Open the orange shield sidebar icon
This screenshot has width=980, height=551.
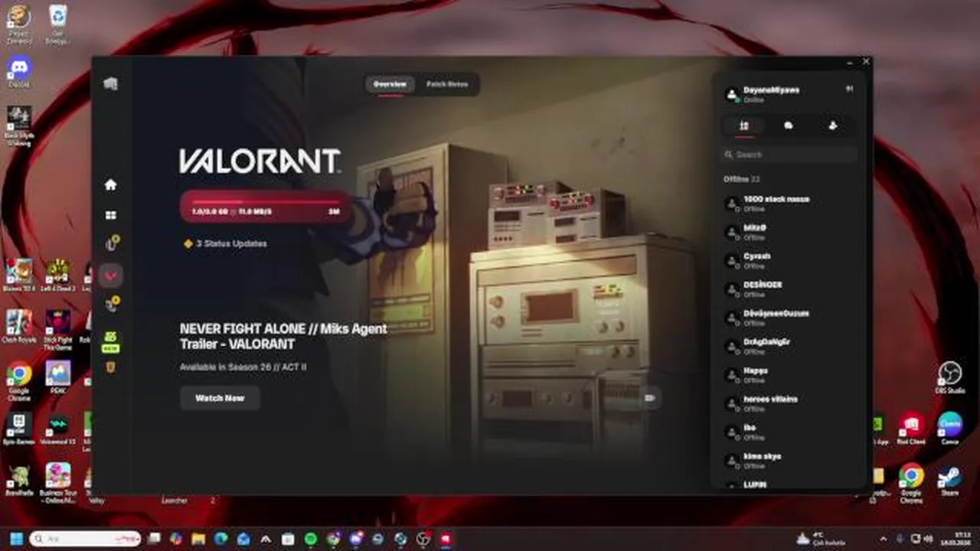111,367
